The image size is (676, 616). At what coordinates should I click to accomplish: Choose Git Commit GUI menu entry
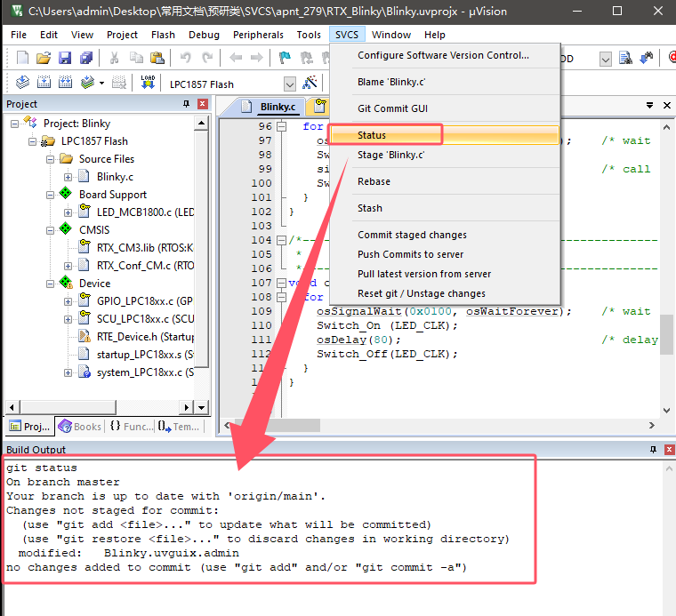[x=392, y=108]
